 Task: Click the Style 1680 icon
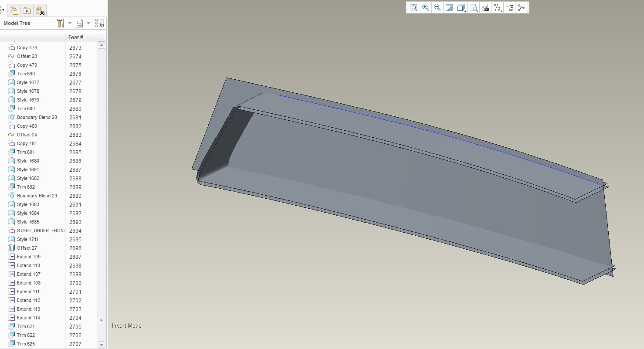click(x=11, y=161)
